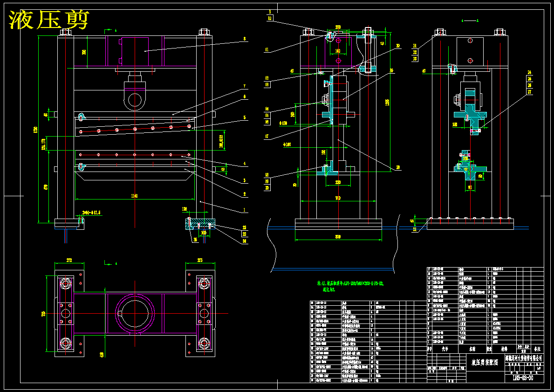Screen dimensions: 554x392
Task: Click part balloon number 21
Action: (415, 229)
